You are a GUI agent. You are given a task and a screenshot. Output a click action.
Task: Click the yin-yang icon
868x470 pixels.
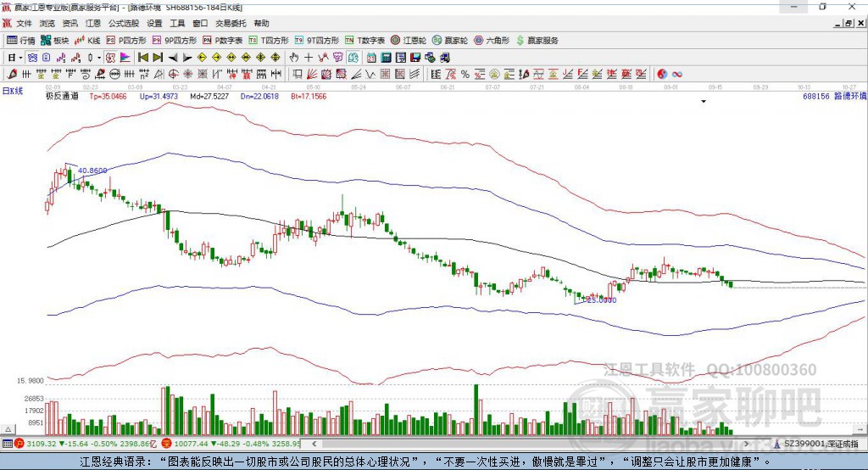click(x=662, y=75)
